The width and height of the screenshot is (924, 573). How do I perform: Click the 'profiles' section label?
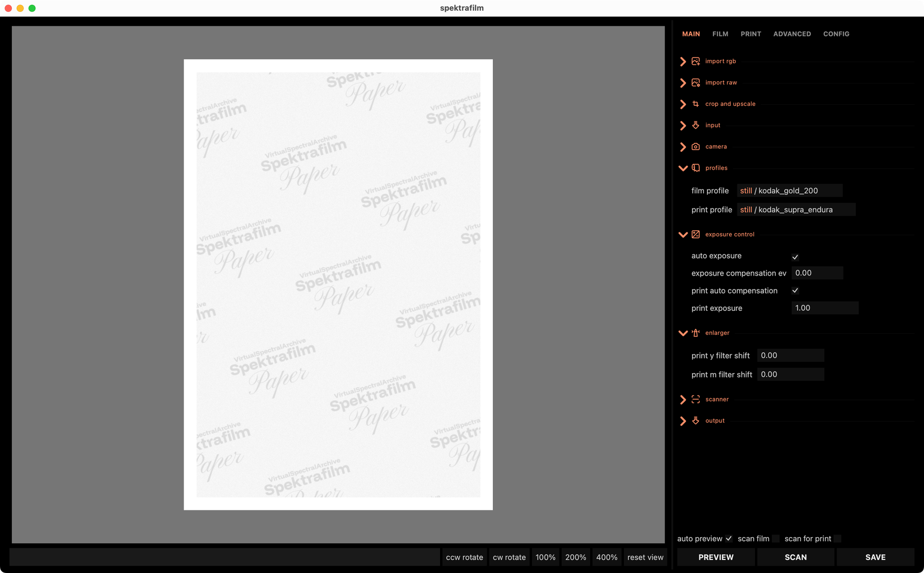coord(716,167)
